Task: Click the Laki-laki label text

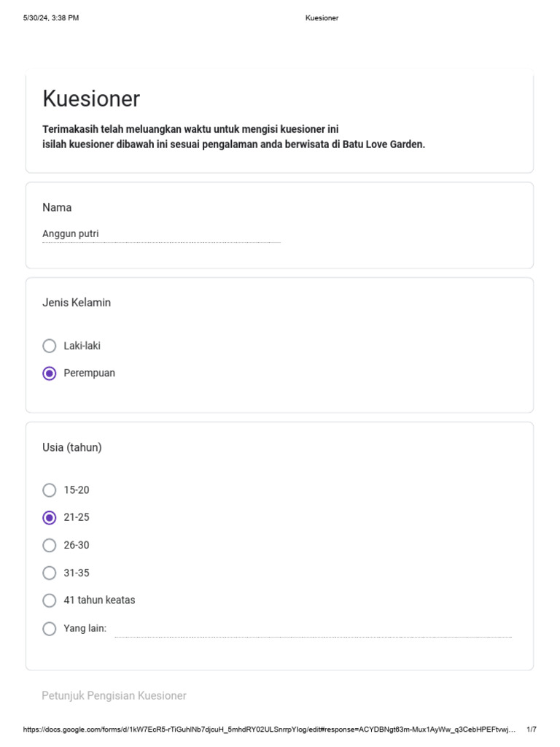Action: [x=82, y=346]
